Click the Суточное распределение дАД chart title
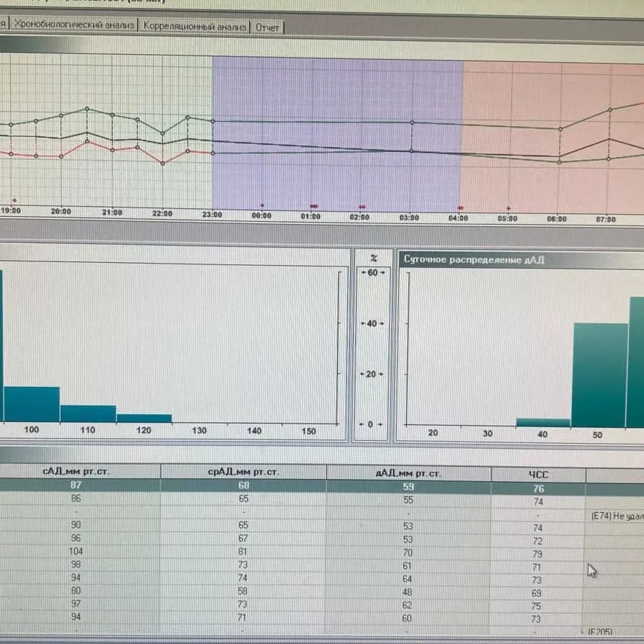Screen dimensions: 644x644 [473, 260]
